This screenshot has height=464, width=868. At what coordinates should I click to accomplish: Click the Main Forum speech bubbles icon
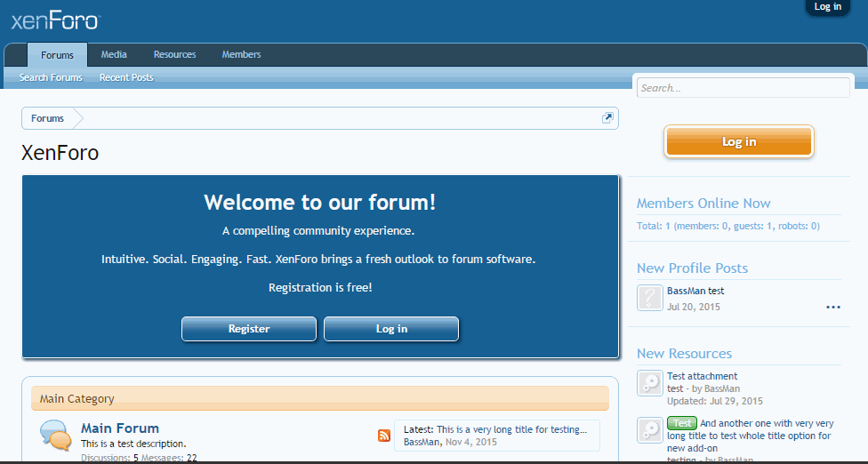(56, 435)
